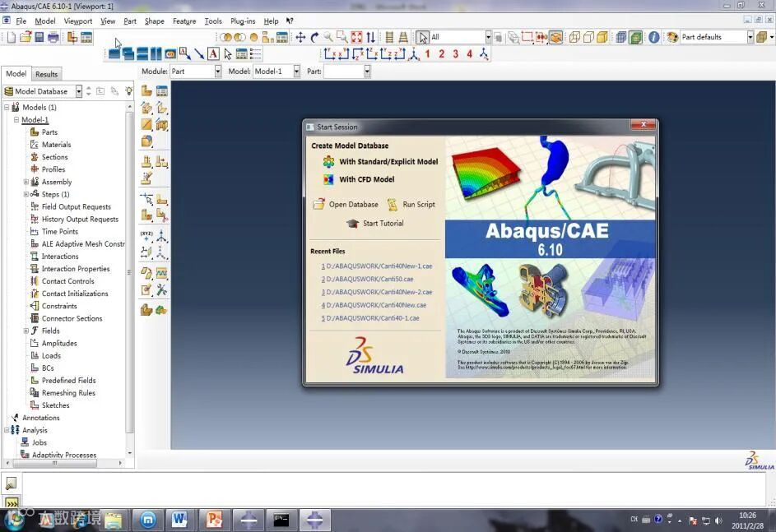Open the Model Database tree dropdown

click(x=79, y=91)
